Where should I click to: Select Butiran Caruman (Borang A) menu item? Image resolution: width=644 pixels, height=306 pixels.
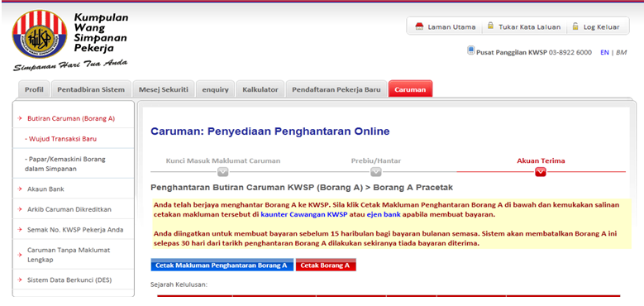(x=71, y=119)
